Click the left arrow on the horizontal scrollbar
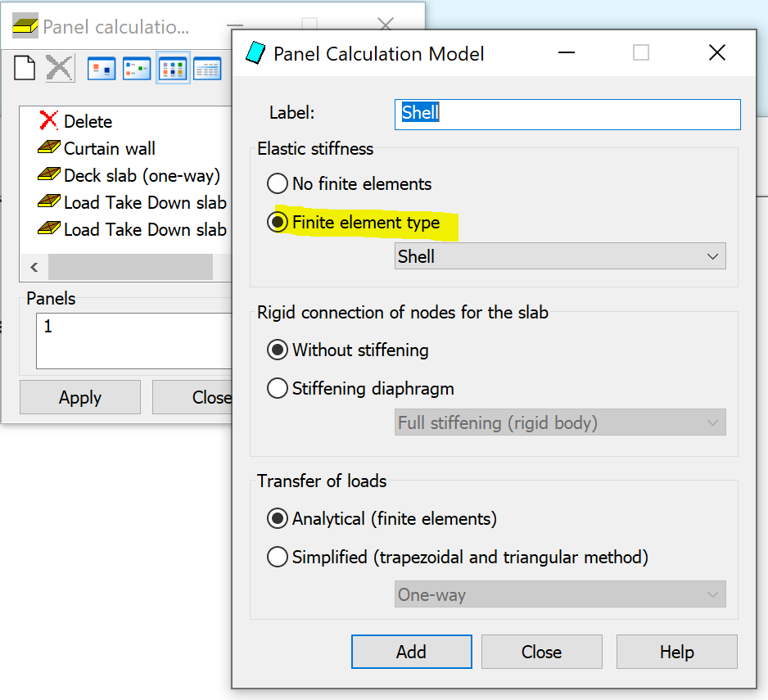This screenshot has height=700, width=768. (x=34, y=267)
